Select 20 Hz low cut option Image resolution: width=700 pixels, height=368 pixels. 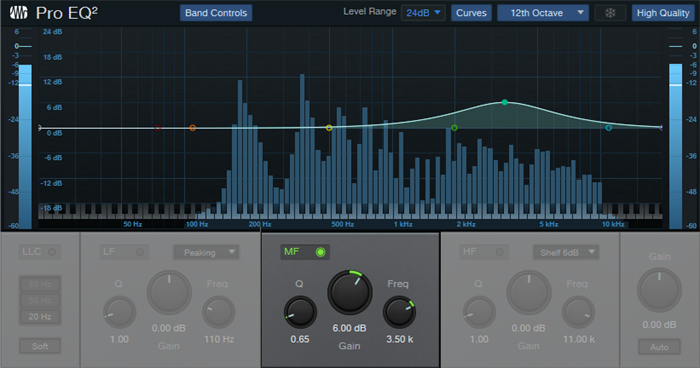coord(40,316)
